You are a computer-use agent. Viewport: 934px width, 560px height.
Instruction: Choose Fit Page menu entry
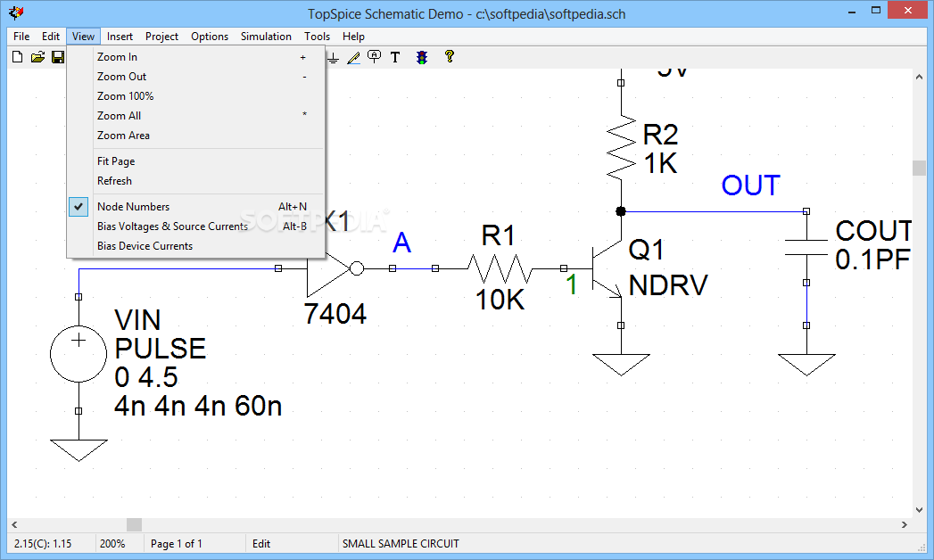point(196,161)
